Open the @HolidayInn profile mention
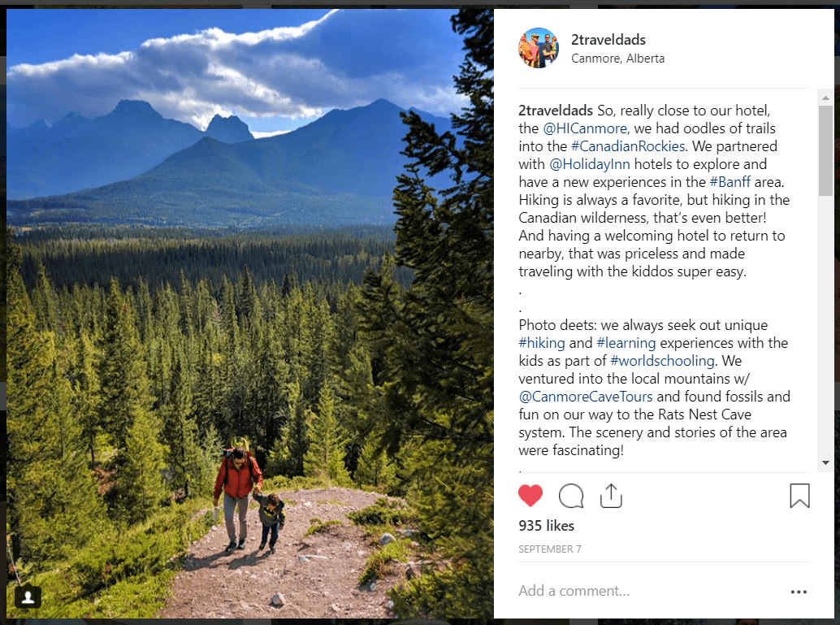 point(590,164)
